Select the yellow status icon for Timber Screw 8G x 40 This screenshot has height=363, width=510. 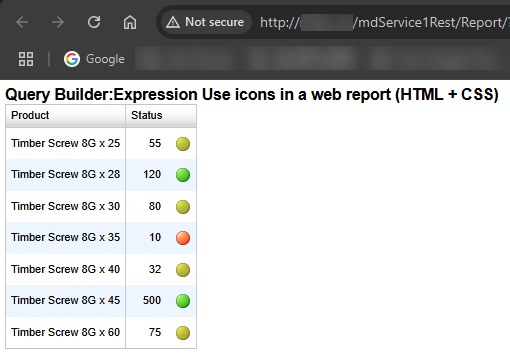pyautogui.click(x=183, y=270)
